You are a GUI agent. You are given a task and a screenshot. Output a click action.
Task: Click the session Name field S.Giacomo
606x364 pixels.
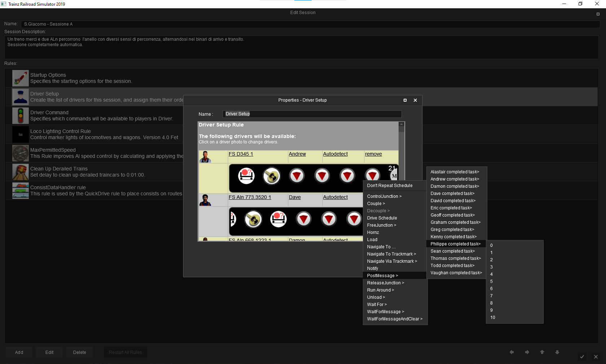coord(310,24)
